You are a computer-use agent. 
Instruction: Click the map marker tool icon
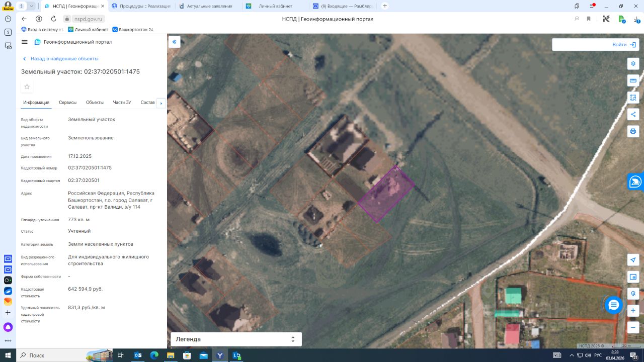coord(633,293)
